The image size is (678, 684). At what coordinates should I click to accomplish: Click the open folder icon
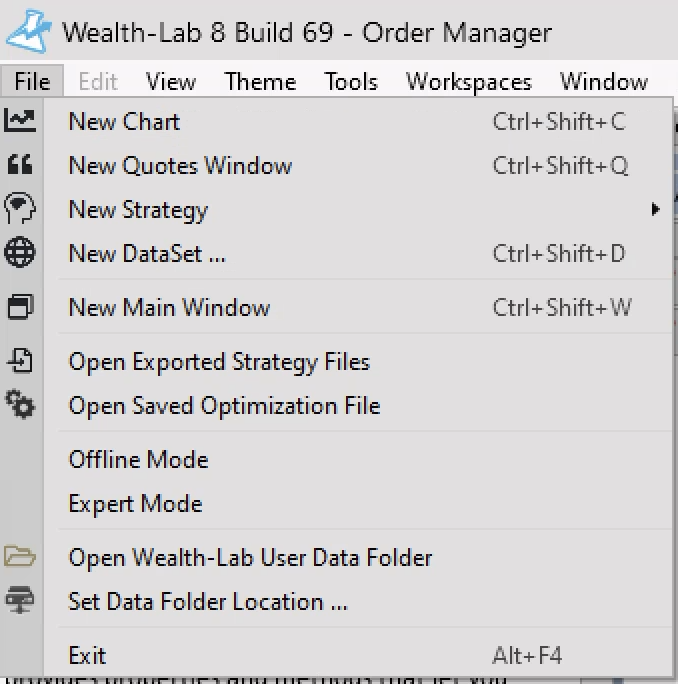tap(20, 557)
